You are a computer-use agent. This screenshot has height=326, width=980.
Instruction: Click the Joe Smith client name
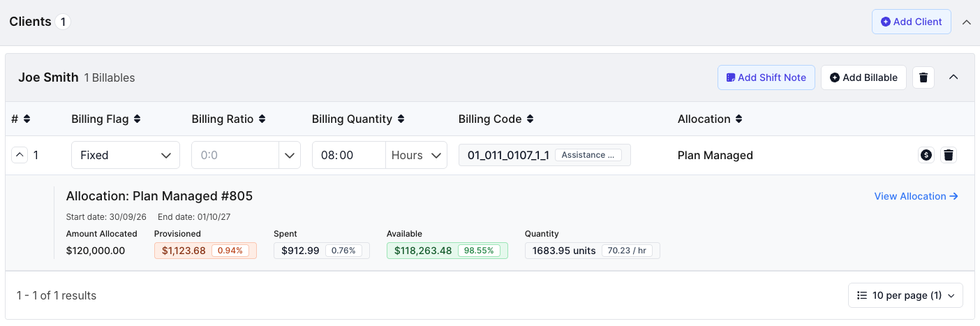pyautogui.click(x=48, y=77)
